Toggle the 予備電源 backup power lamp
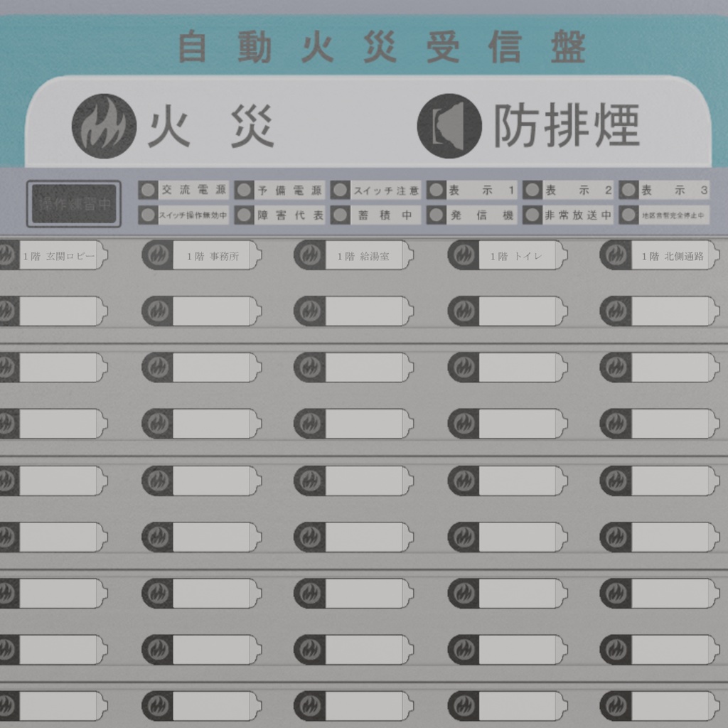728x728 pixels. pos(245,190)
